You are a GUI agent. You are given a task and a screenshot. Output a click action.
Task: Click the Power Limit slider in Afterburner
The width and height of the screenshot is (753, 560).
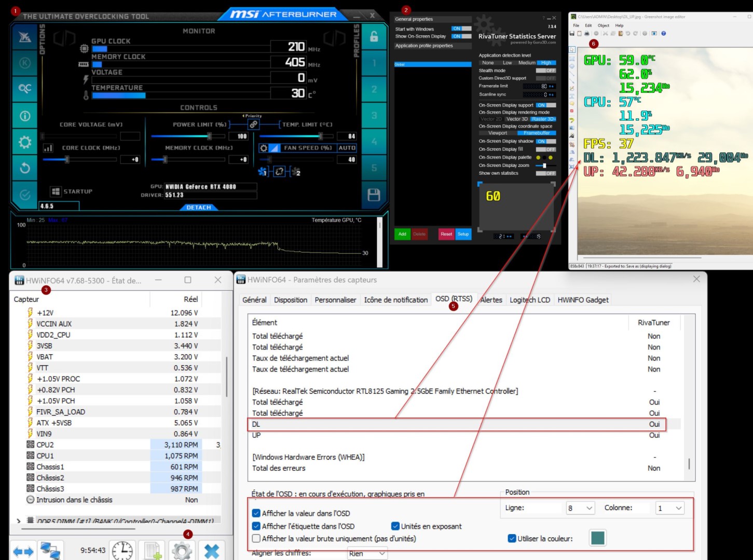(x=188, y=136)
